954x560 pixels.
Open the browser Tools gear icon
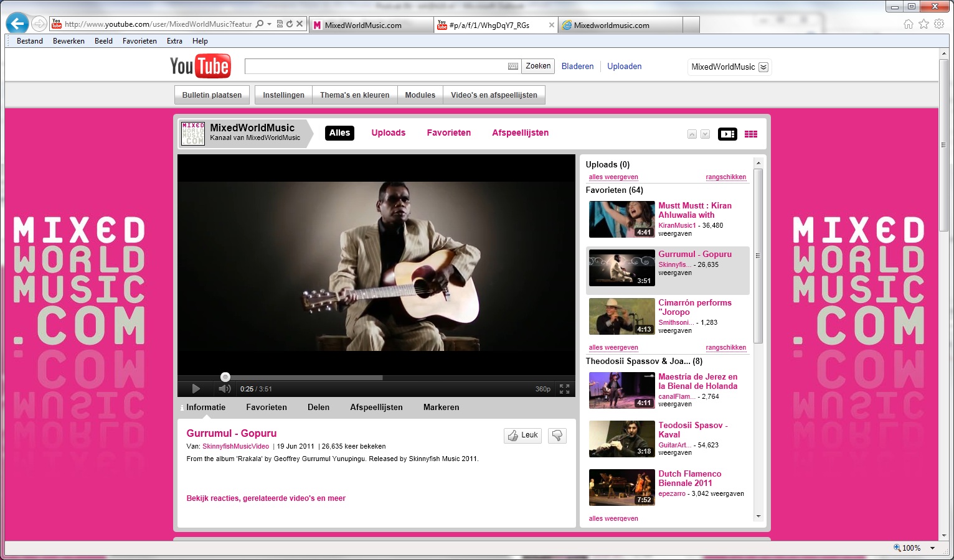pos(939,24)
